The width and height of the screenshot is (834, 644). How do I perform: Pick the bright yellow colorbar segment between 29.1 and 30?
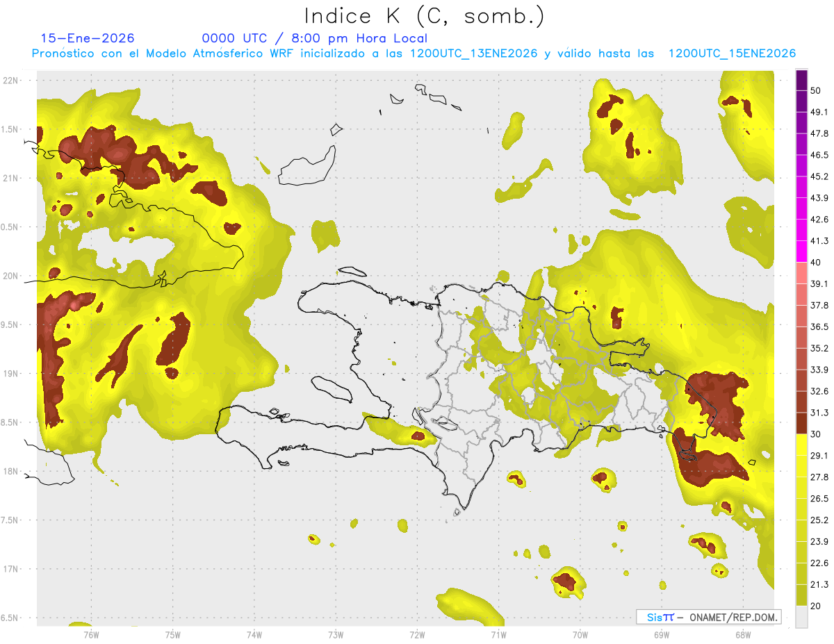(x=801, y=445)
